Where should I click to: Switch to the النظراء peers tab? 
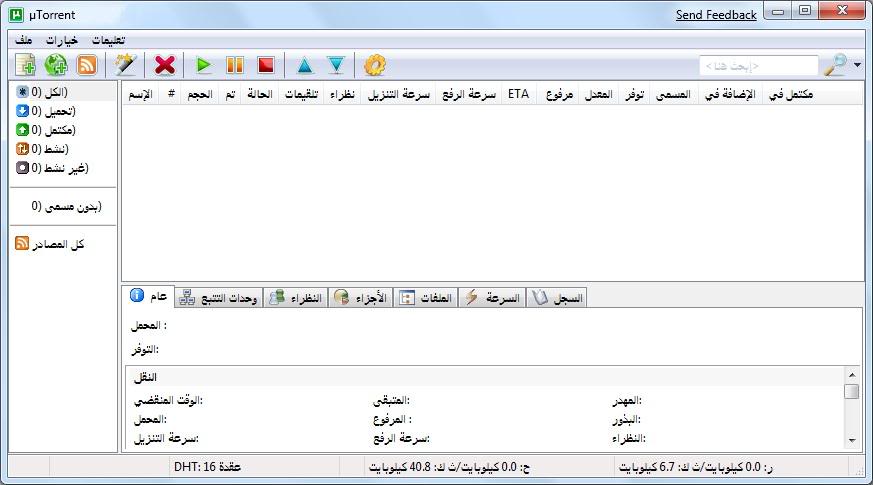point(296,298)
